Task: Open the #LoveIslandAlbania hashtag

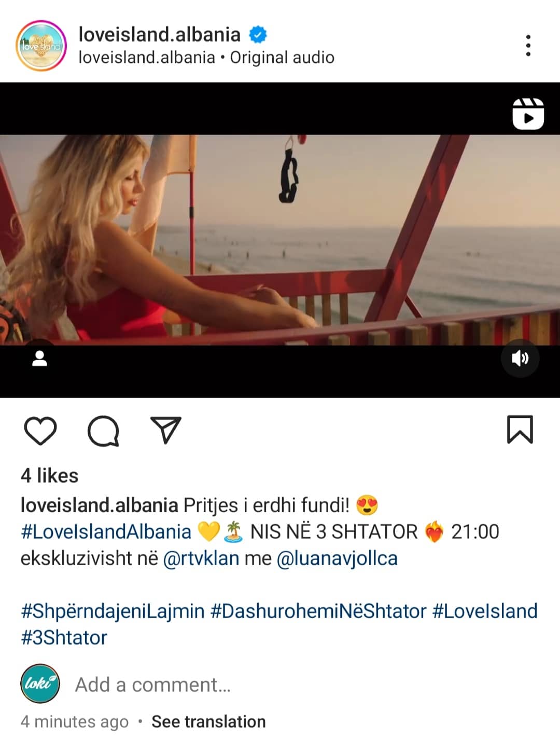Action: (x=106, y=531)
